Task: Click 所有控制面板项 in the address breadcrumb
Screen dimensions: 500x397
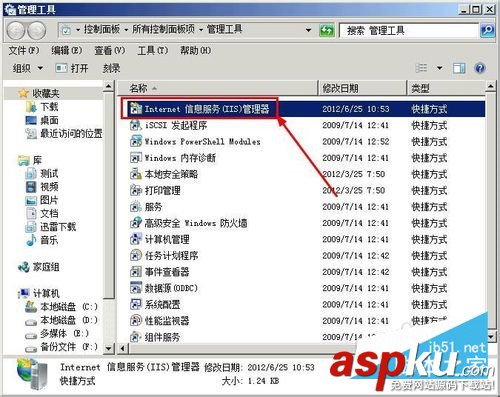Action: coord(163,29)
